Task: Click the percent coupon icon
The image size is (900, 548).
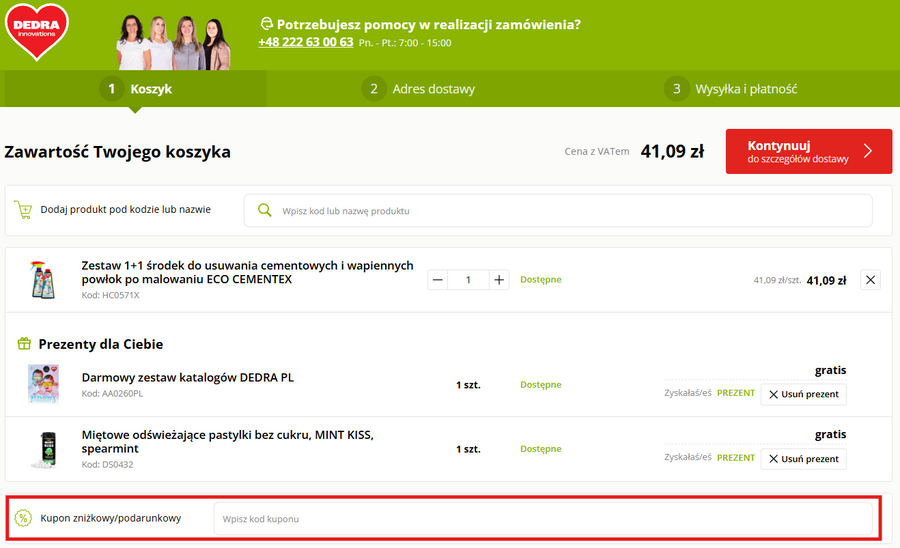Action: (x=23, y=518)
